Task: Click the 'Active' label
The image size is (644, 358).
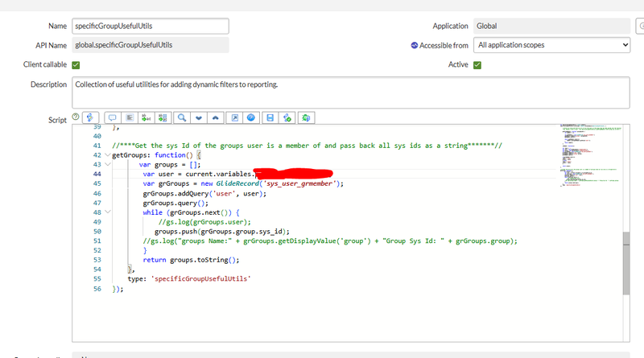Action: 458,64
